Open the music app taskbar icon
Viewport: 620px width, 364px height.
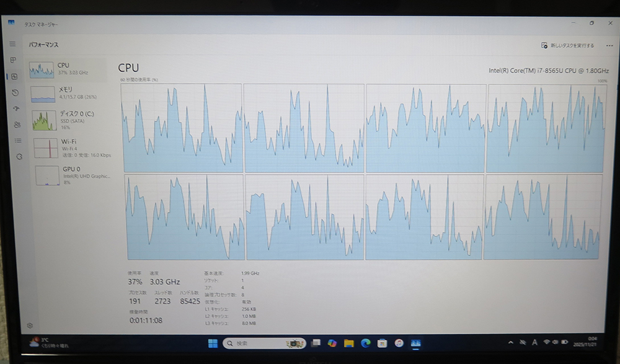(x=399, y=343)
